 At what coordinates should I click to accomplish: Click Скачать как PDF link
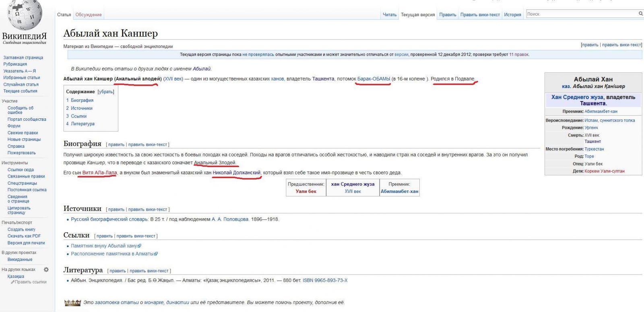(24, 236)
